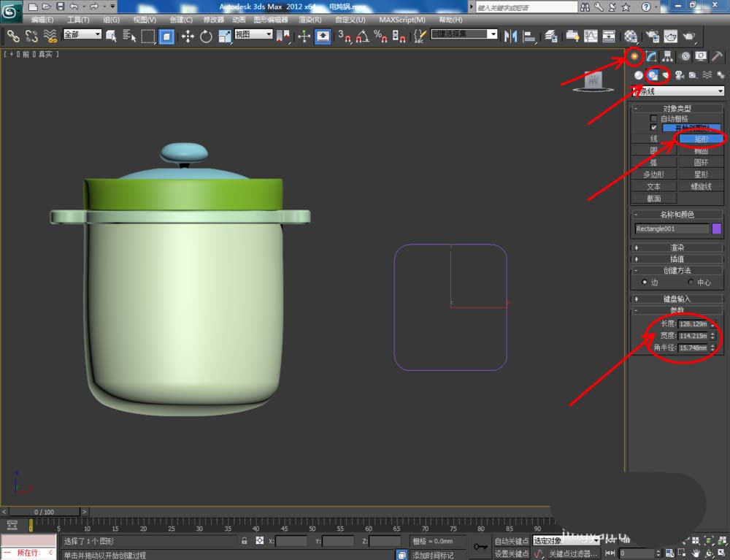Viewport: 730px width, 560px height.
Task: Select the 边 creation method radio button
Action: 644,282
